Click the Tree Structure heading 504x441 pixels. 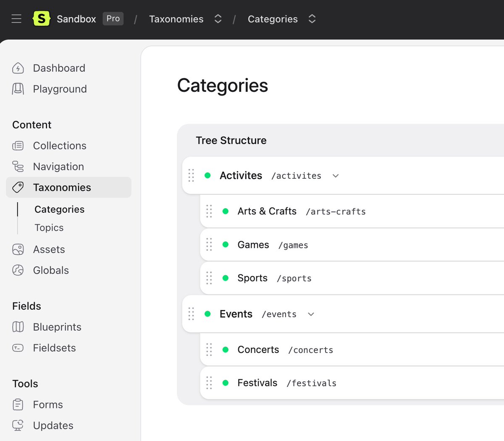point(231,140)
